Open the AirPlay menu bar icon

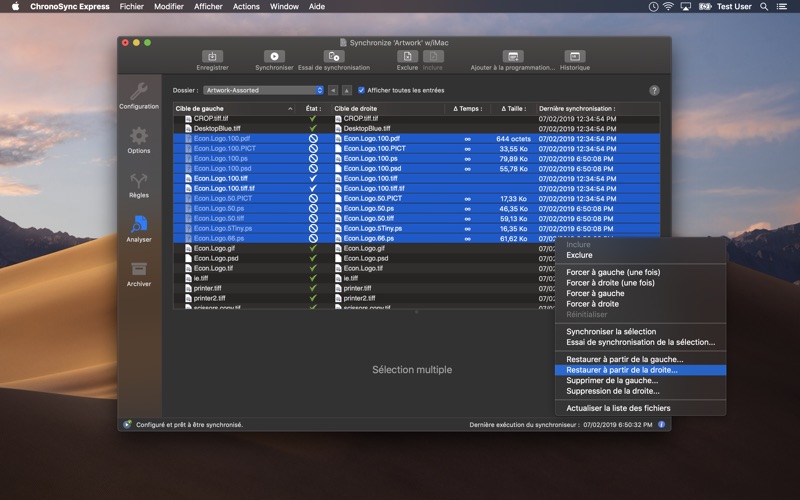point(686,7)
